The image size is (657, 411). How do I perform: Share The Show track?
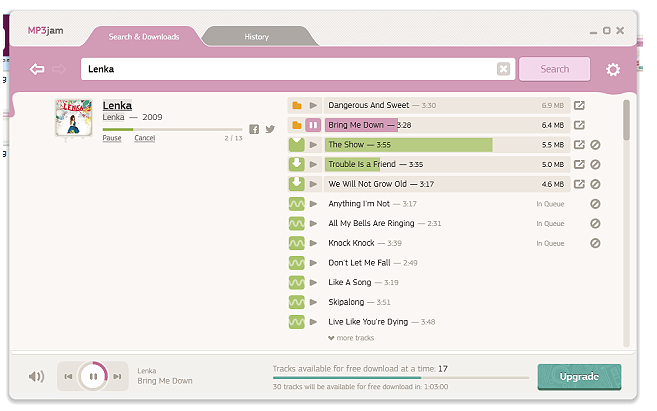point(579,145)
